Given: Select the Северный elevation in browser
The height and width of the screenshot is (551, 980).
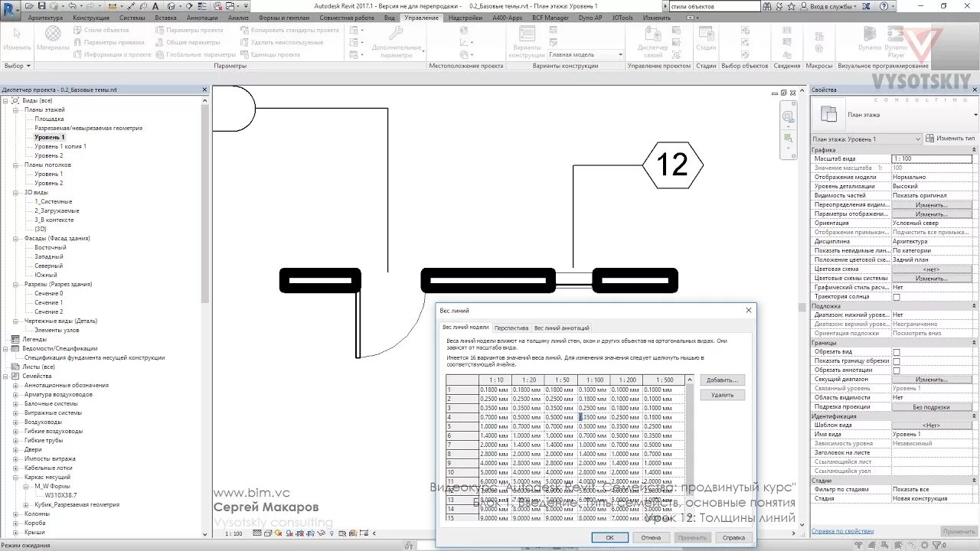Looking at the screenshot, I should pos(49,266).
